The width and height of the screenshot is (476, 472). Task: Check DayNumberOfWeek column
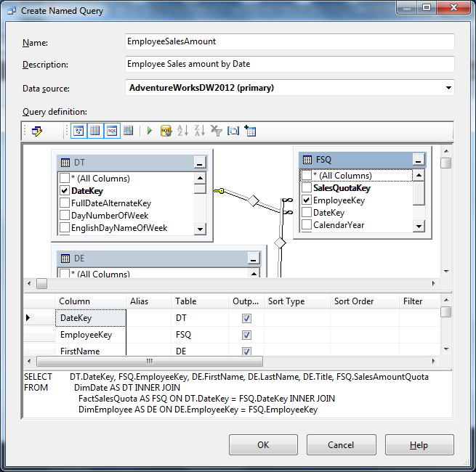[65, 215]
